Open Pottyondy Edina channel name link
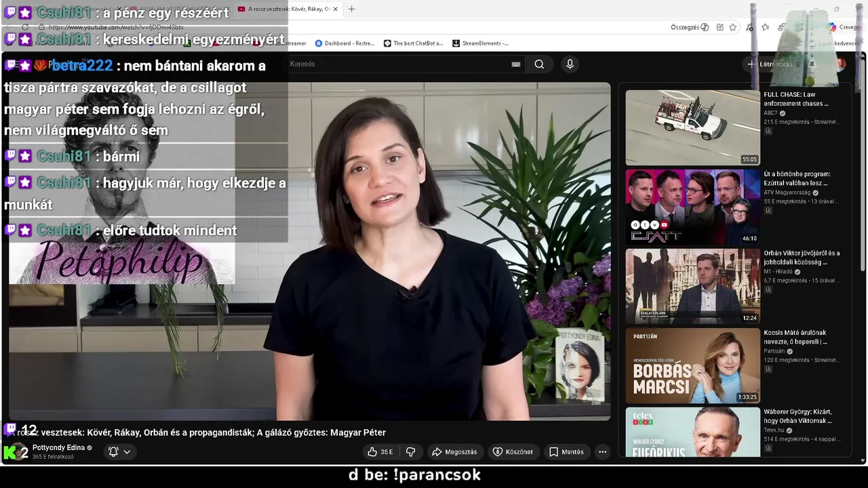The width and height of the screenshot is (868, 488). tap(58, 448)
